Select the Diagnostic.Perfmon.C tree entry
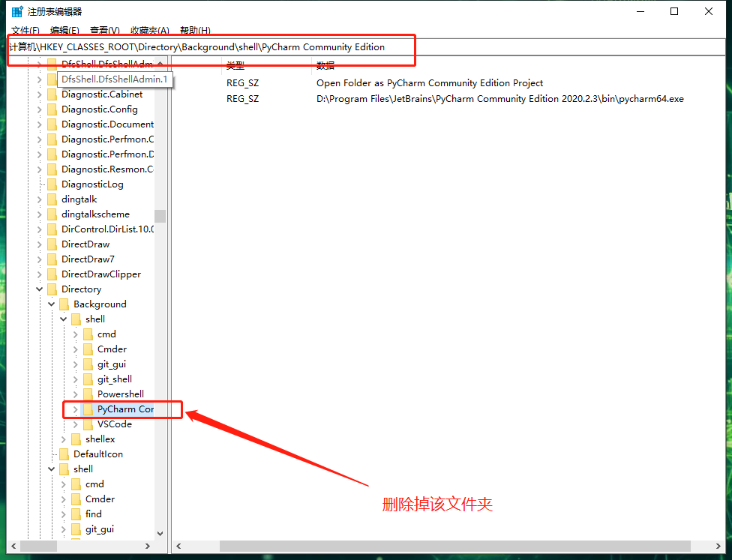Screen dimensions: 732x560 (x=108, y=139)
